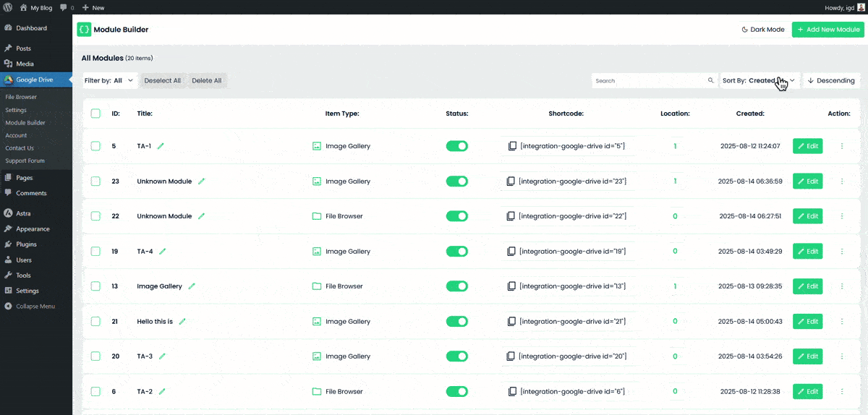Tick the select-all checkbox in table header
This screenshot has height=415, width=868.
[95, 114]
